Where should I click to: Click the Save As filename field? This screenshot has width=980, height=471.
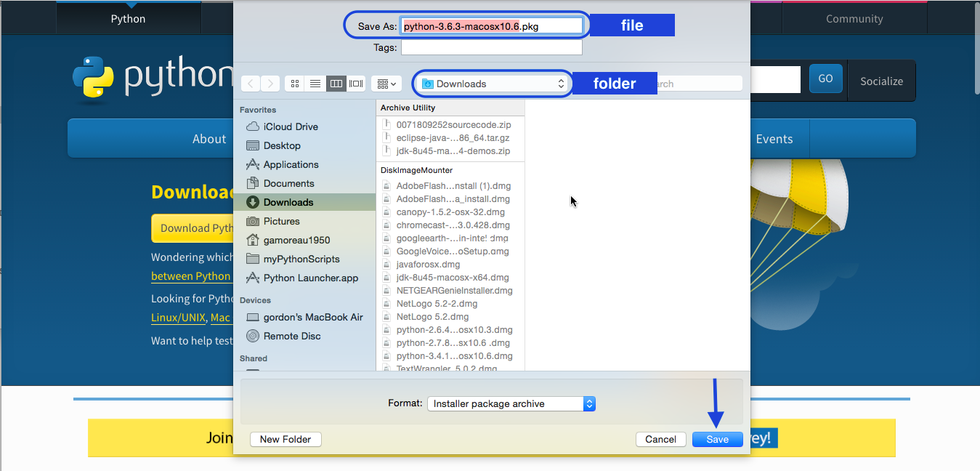click(491, 26)
